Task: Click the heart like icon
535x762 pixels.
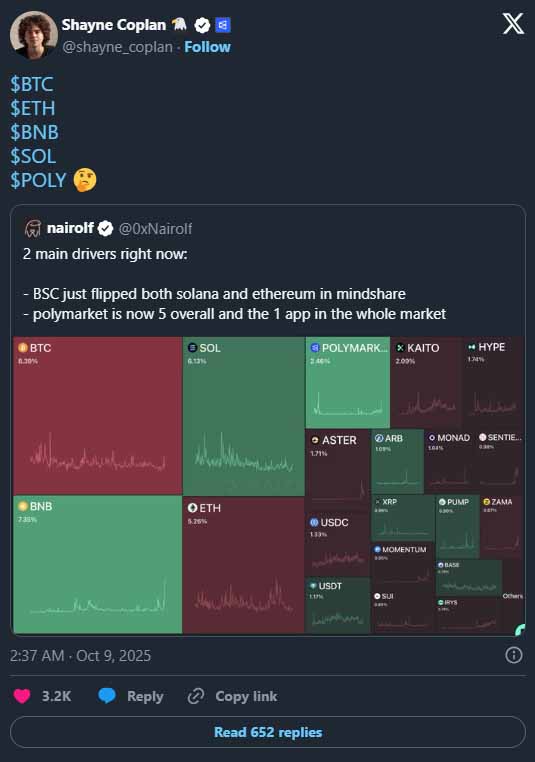Action: pyautogui.click(x=22, y=696)
